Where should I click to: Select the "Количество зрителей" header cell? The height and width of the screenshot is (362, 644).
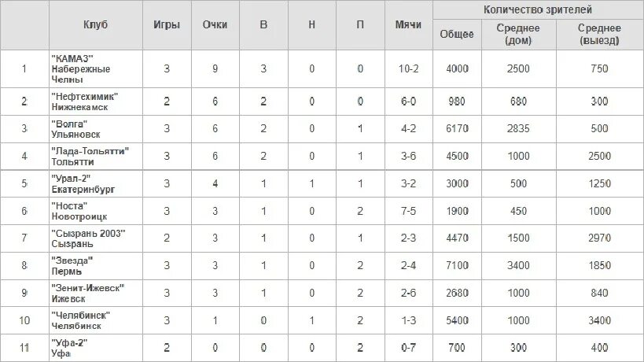click(x=538, y=9)
